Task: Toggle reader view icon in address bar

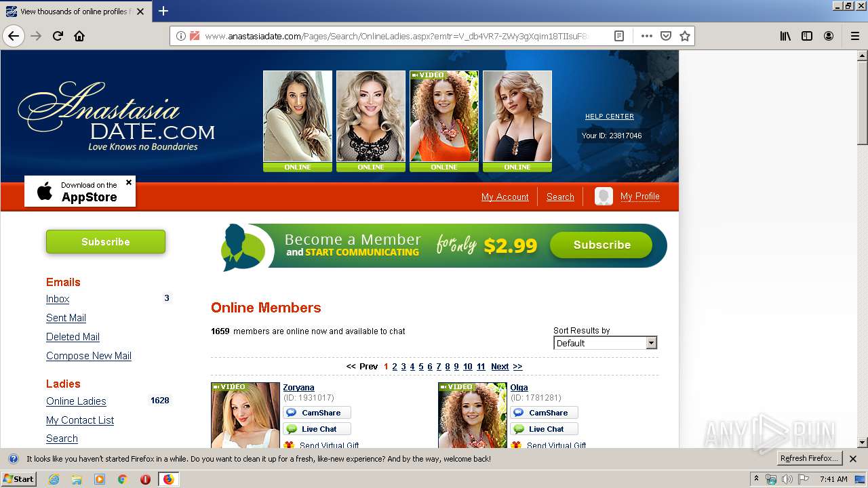Action: [x=619, y=36]
